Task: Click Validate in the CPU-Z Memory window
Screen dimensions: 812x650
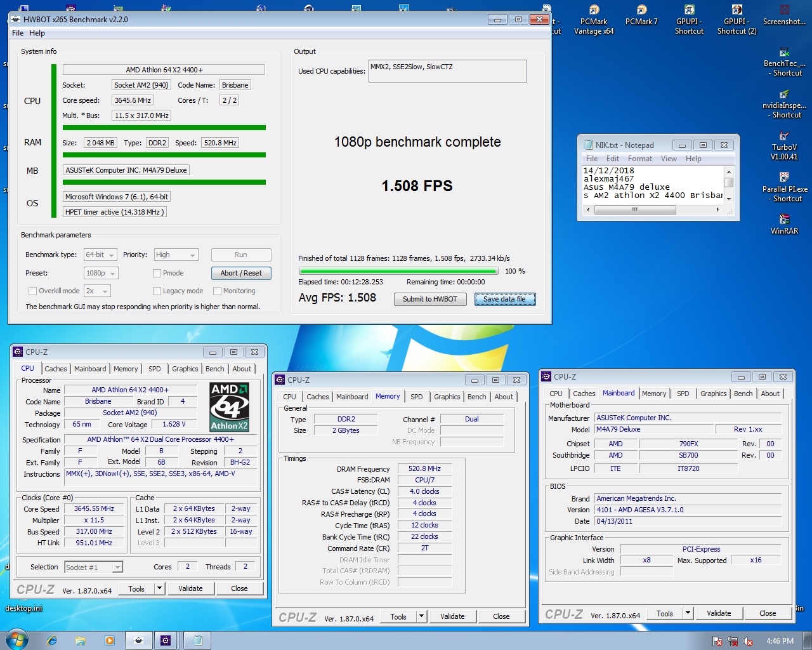Action: pos(452,616)
